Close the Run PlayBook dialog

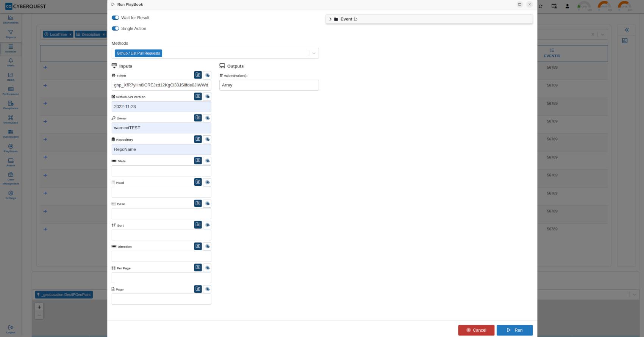[x=530, y=5]
